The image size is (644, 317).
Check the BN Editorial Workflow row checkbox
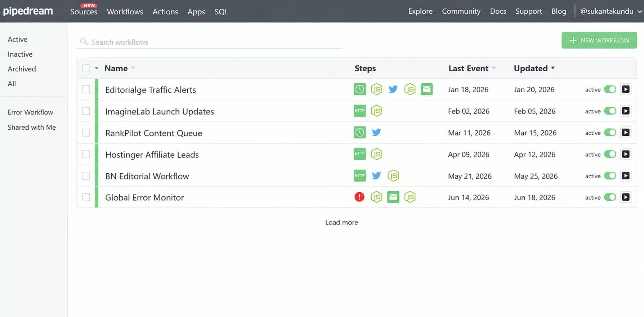[86, 176]
